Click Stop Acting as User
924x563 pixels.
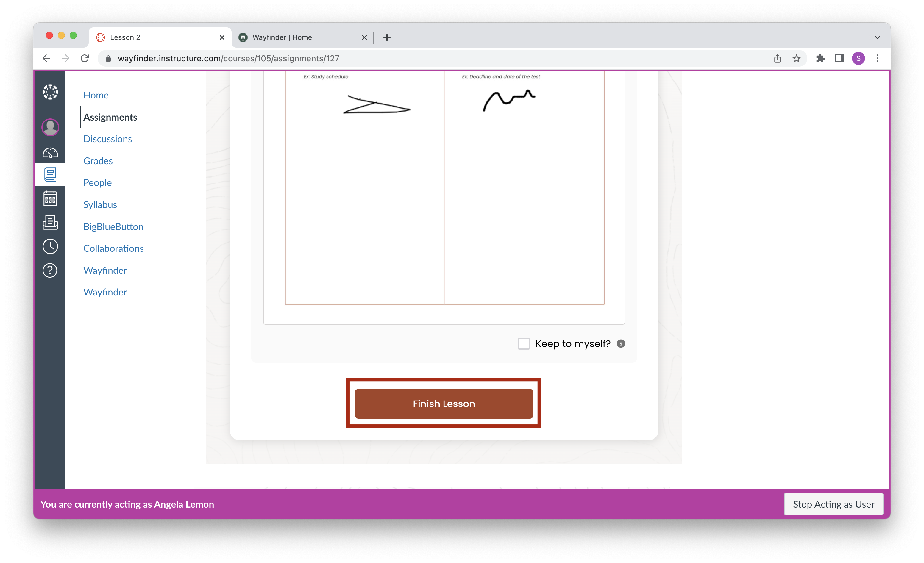[834, 504]
